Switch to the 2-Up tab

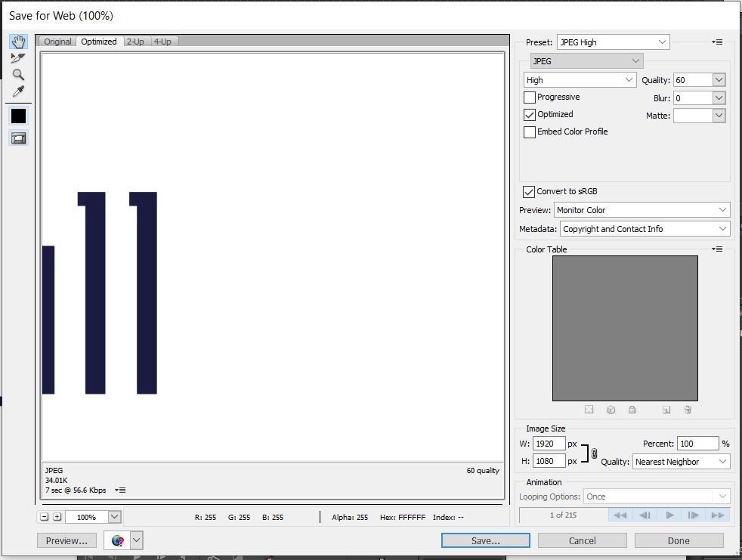click(x=134, y=42)
